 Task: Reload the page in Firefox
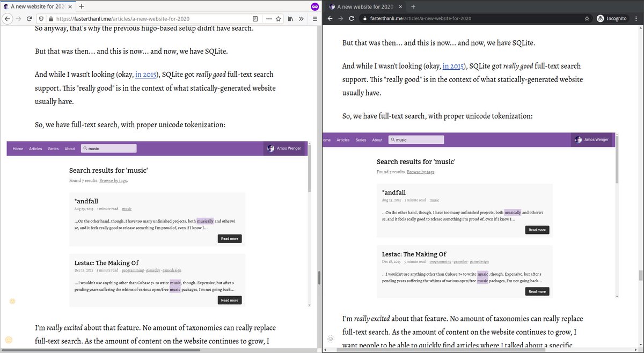pos(30,19)
